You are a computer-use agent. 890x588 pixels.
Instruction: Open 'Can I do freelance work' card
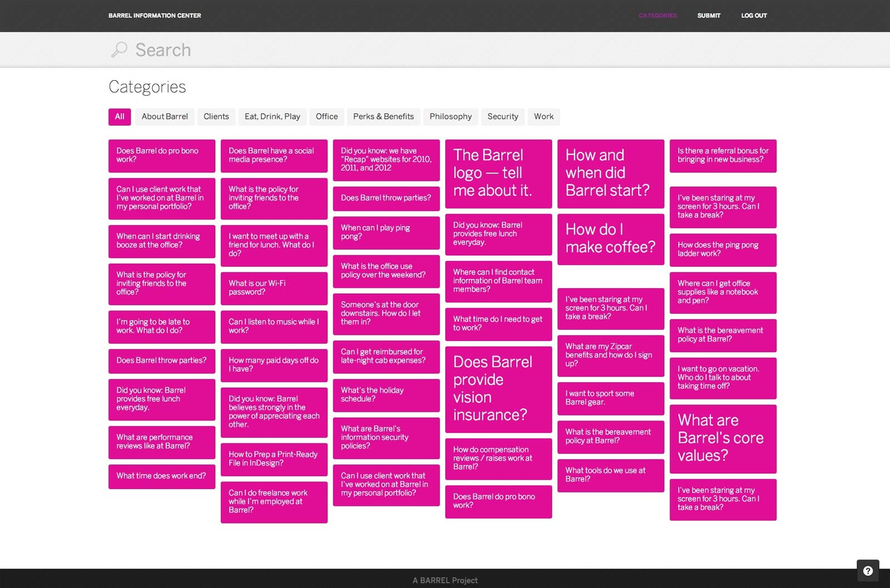(274, 502)
